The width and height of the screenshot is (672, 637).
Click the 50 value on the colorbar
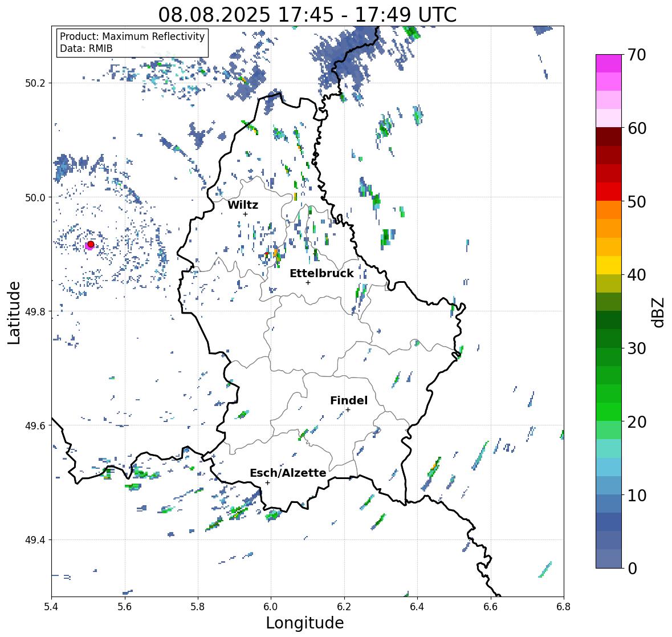pos(637,202)
